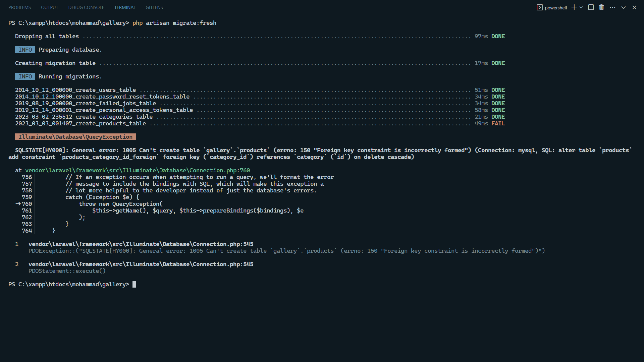Split the terminal panel
The height and width of the screenshot is (362, 644).
point(591,7)
